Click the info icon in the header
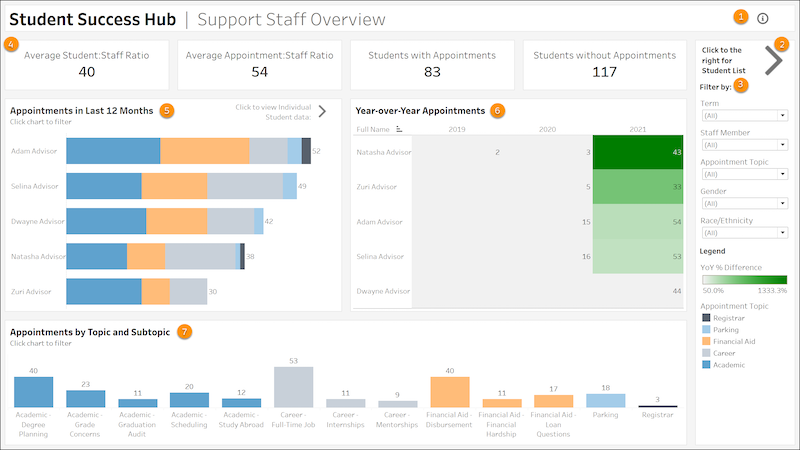This screenshot has height=450, width=800. pos(763,18)
